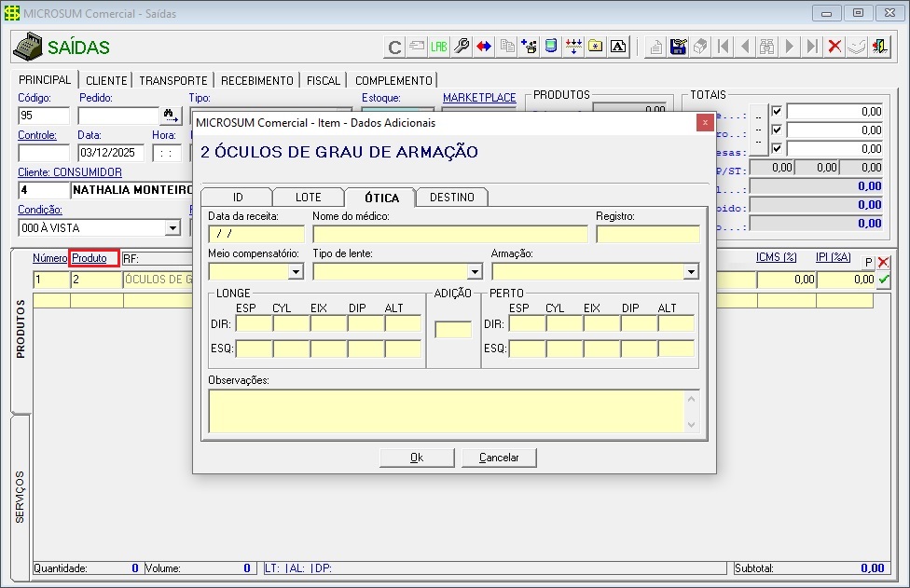
Task: Click the Nome do médico field
Action: pyautogui.click(x=449, y=234)
